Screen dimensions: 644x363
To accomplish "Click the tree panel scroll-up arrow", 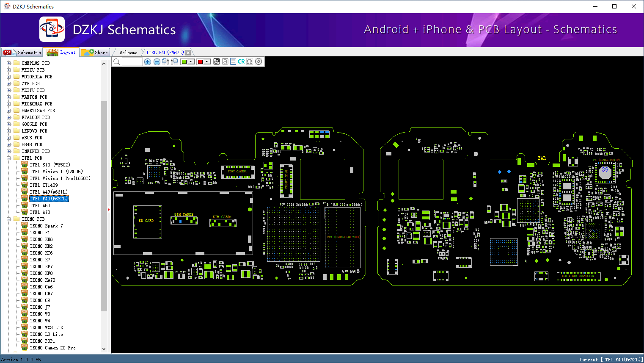I will (104, 64).
